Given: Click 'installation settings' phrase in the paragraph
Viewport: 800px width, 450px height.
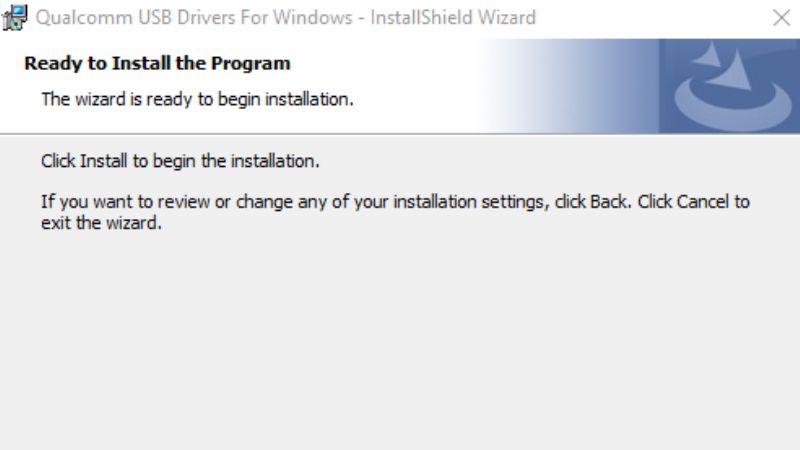Looking at the screenshot, I should pyautogui.click(x=470, y=202).
